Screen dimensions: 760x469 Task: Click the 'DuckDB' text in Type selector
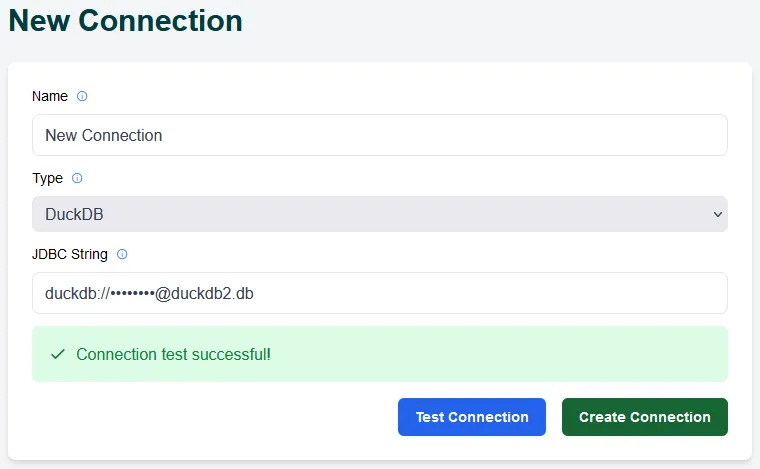74,214
